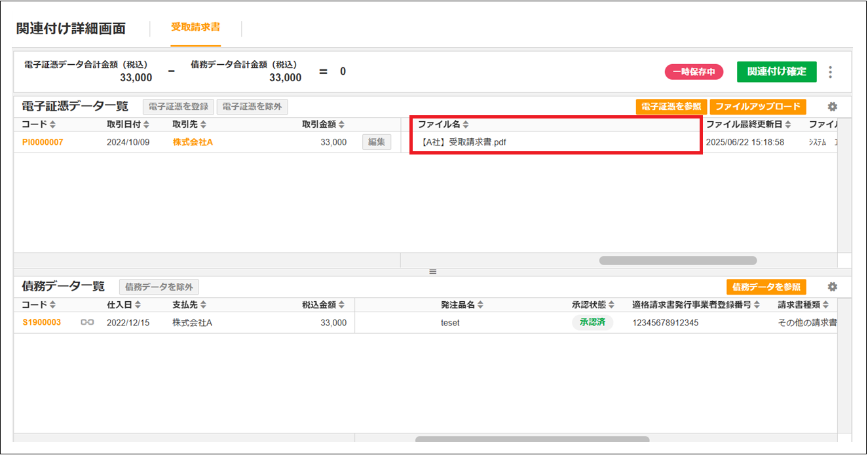Open settings gear for 電子証憑データ一覧
This screenshot has height=455, width=868.
click(833, 107)
